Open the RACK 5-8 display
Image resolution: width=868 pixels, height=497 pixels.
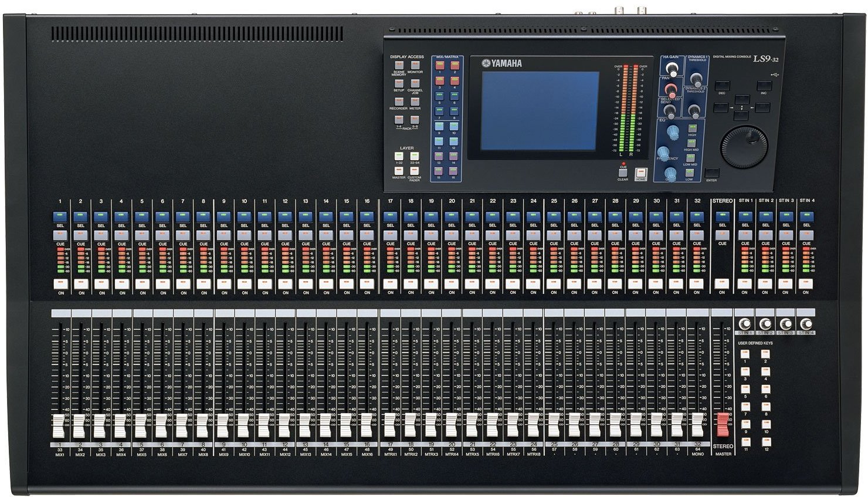[x=415, y=119]
